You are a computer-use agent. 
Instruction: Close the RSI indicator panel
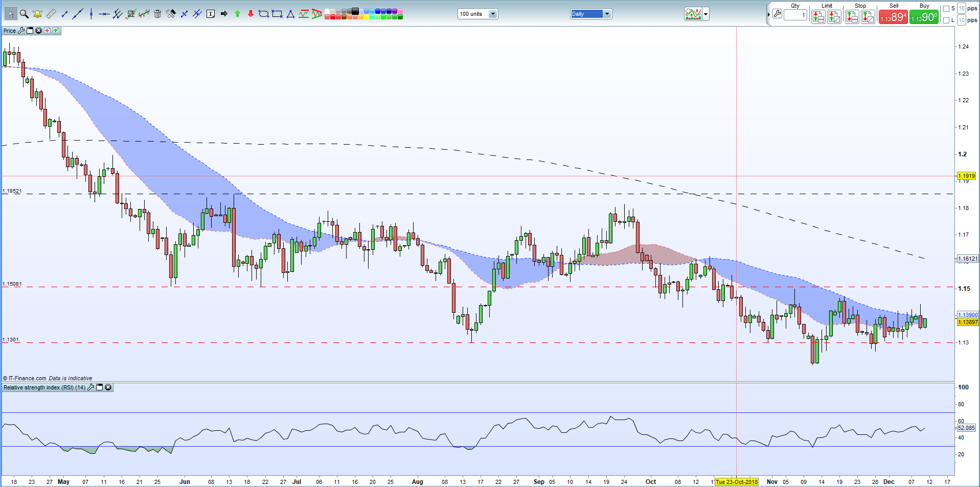108,387
